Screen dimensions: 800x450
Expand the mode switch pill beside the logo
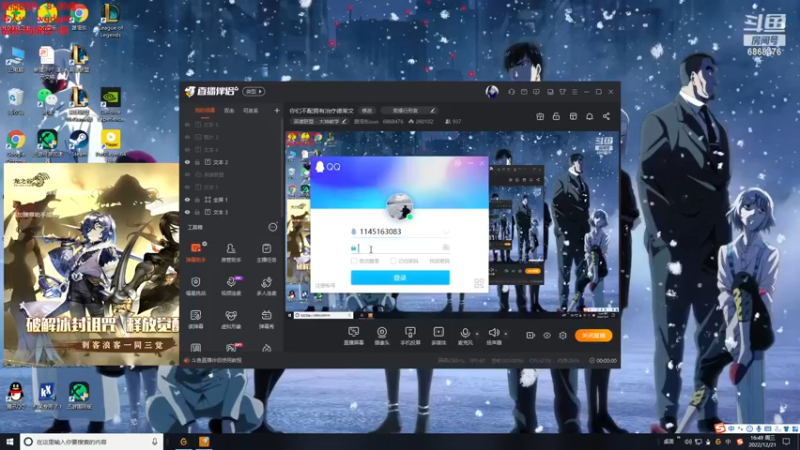pos(254,91)
